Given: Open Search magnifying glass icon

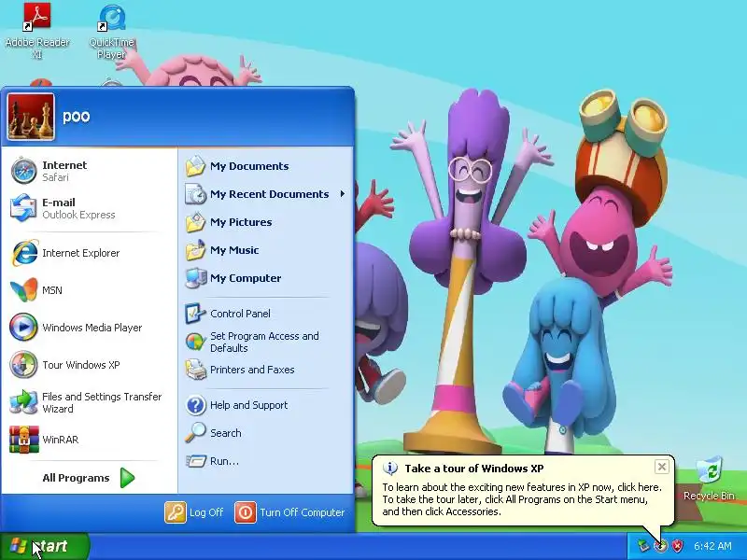Looking at the screenshot, I should [195, 433].
